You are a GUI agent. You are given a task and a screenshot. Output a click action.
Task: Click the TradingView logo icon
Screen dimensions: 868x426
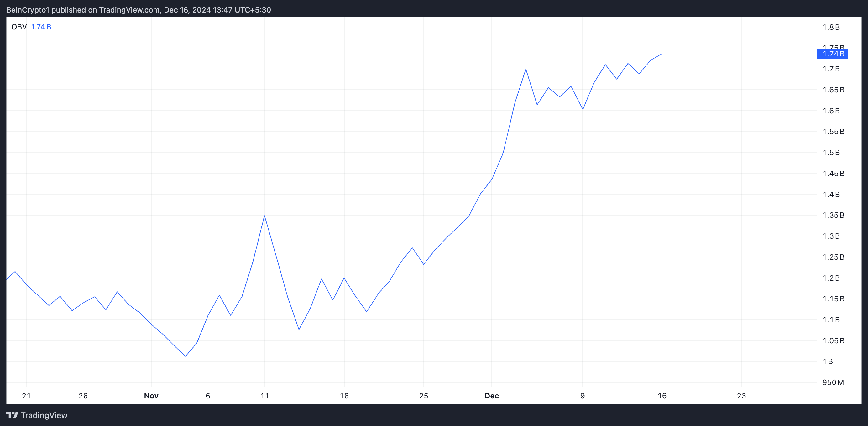click(13, 414)
